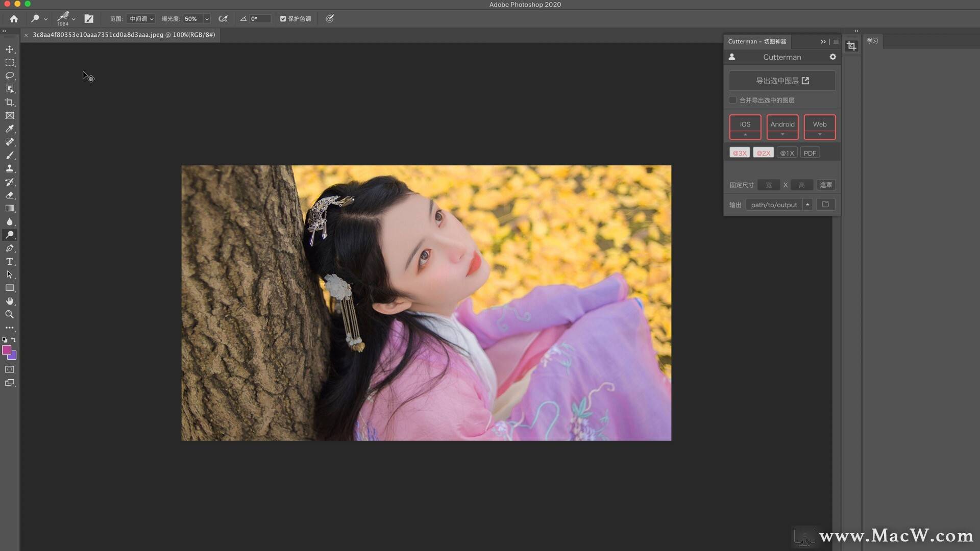Select the Frame tool
Screen dimensions: 980x551
pyautogui.click(x=10, y=116)
